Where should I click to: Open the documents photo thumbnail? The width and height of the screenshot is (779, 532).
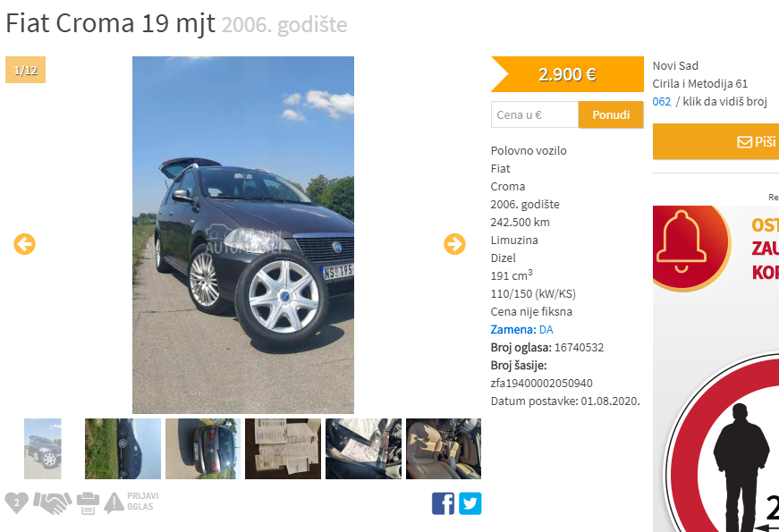point(283,449)
